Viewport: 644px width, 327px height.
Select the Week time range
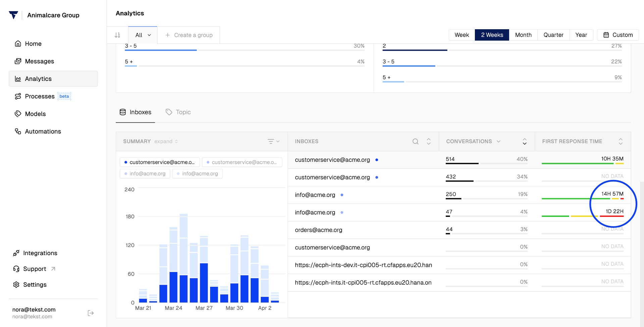click(x=462, y=35)
